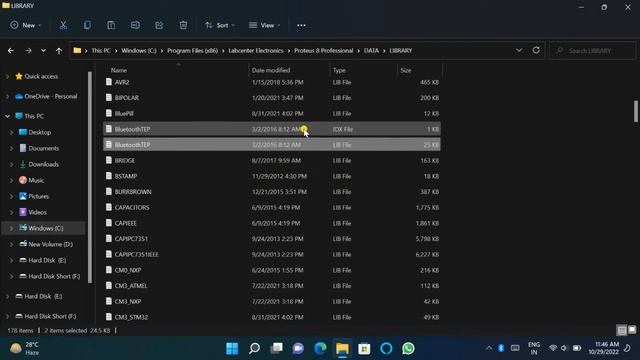Open Teams Chat from taskbar
This screenshot has width=640, height=360.
[x=298, y=348]
